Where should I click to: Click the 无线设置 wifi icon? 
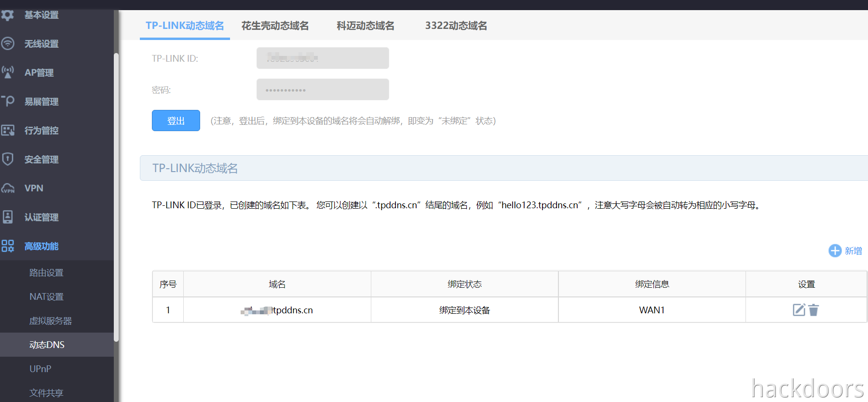(7, 43)
